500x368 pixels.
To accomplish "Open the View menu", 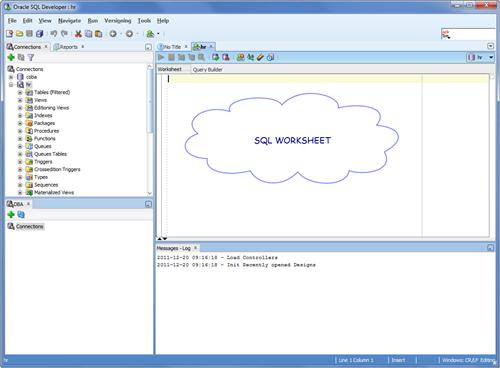I will 45,21.
